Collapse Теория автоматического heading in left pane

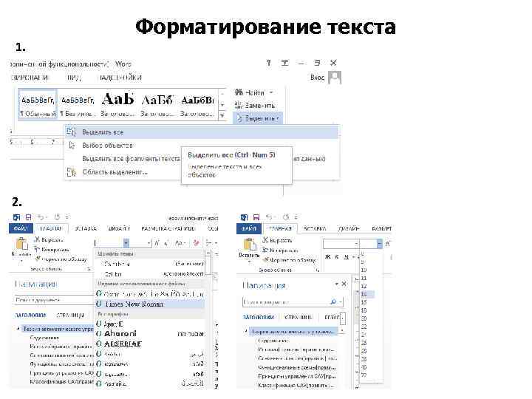click(x=18, y=328)
